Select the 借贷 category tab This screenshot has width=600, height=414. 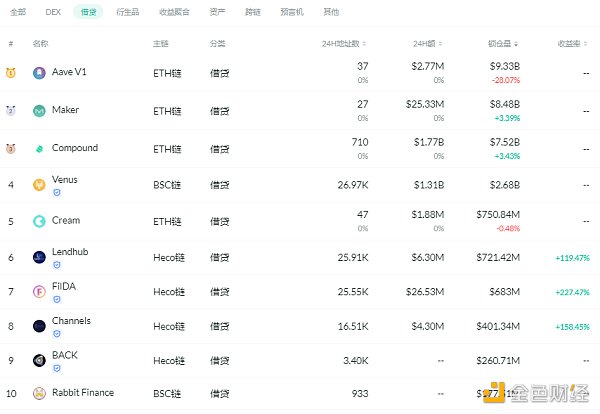(x=88, y=12)
